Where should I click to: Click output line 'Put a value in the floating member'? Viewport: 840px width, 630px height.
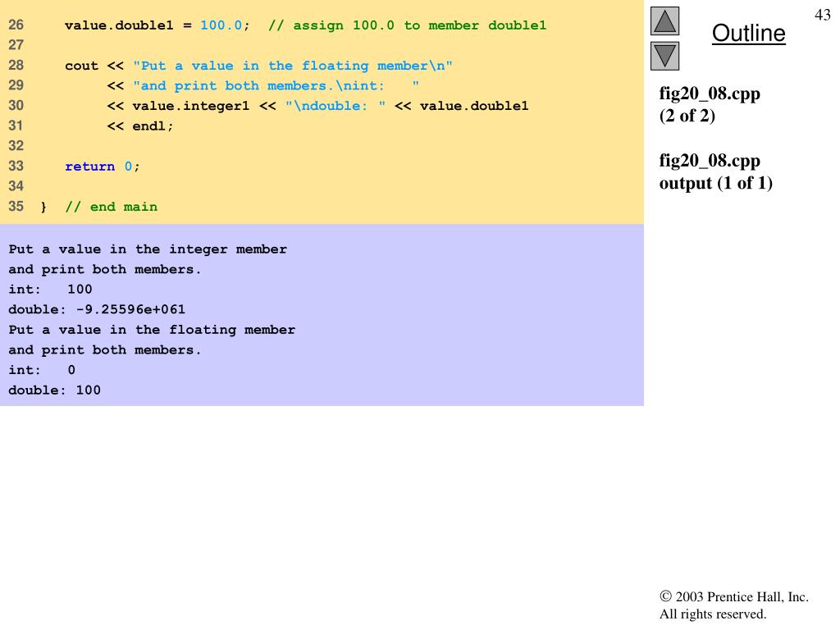(152, 330)
